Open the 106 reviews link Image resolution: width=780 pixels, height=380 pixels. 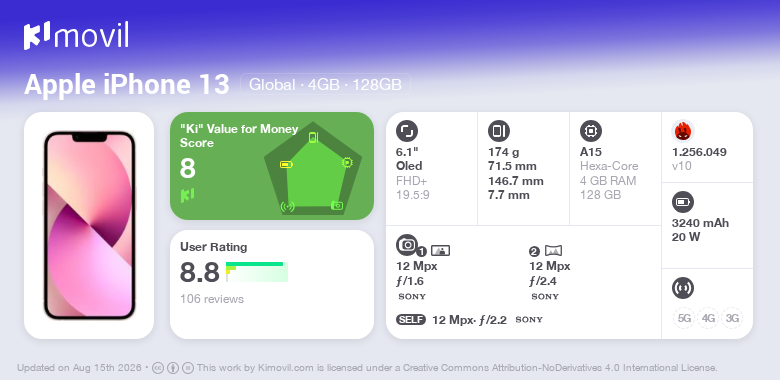coord(212,299)
